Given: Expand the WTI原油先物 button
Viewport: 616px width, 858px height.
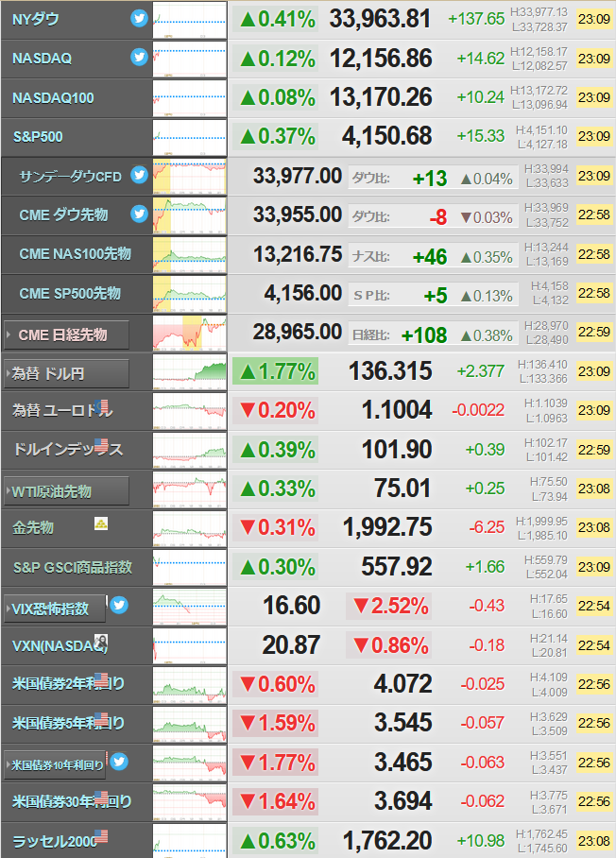Looking at the screenshot, I should click(x=66, y=490).
